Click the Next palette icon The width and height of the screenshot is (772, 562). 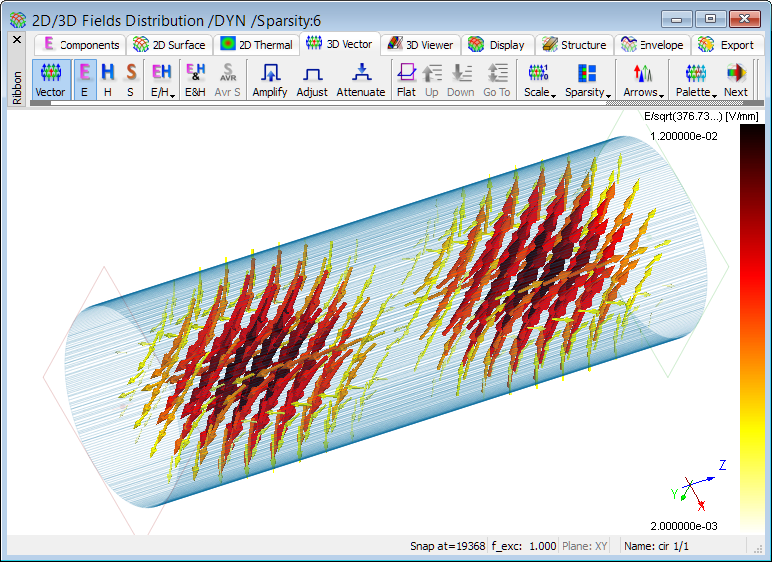tap(736, 80)
